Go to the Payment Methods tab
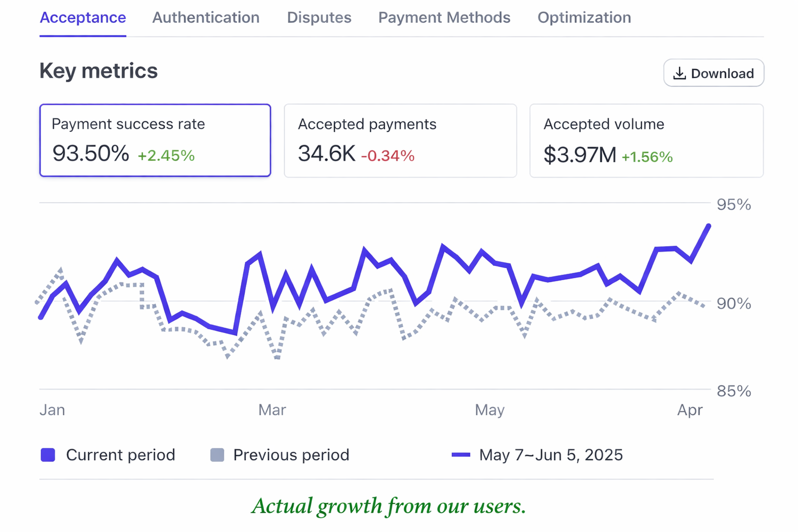This screenshot has width=798, height=532. click(x=444, y=18)
